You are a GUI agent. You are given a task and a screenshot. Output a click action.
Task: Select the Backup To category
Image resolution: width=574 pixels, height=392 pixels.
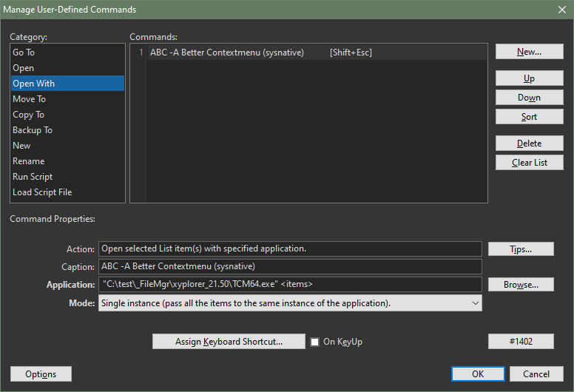coord(67,130)
